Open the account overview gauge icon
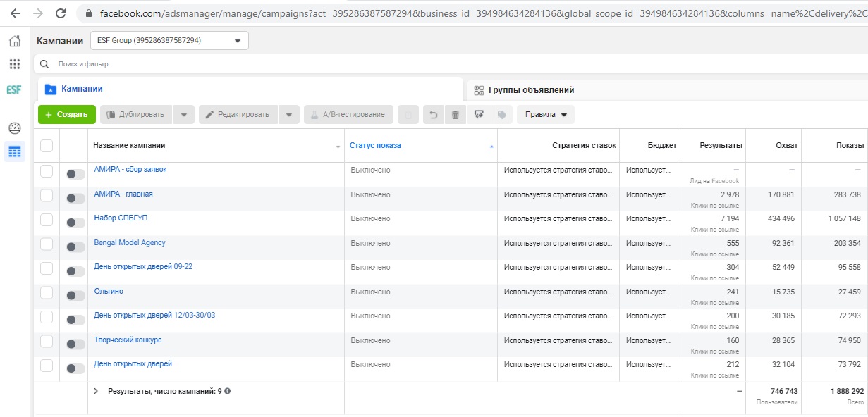This screenshot has width=868, height=417. [15, 128]
